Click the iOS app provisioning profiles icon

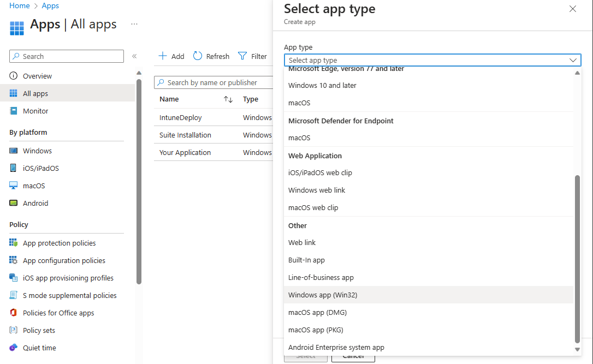(13, 278)
